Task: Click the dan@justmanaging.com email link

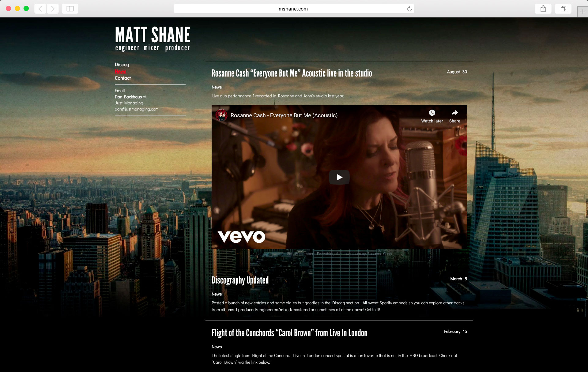Action: tap(137, 109)
